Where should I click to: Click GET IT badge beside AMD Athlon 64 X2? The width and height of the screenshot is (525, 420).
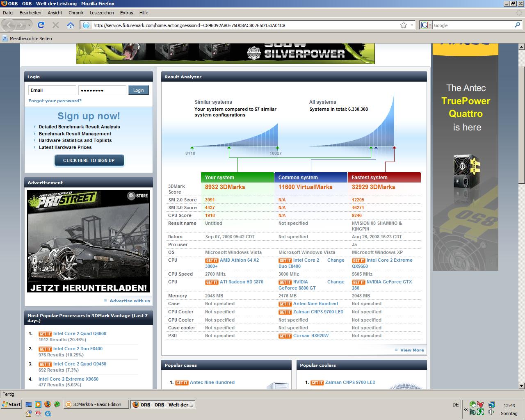(x=212, y=260)
